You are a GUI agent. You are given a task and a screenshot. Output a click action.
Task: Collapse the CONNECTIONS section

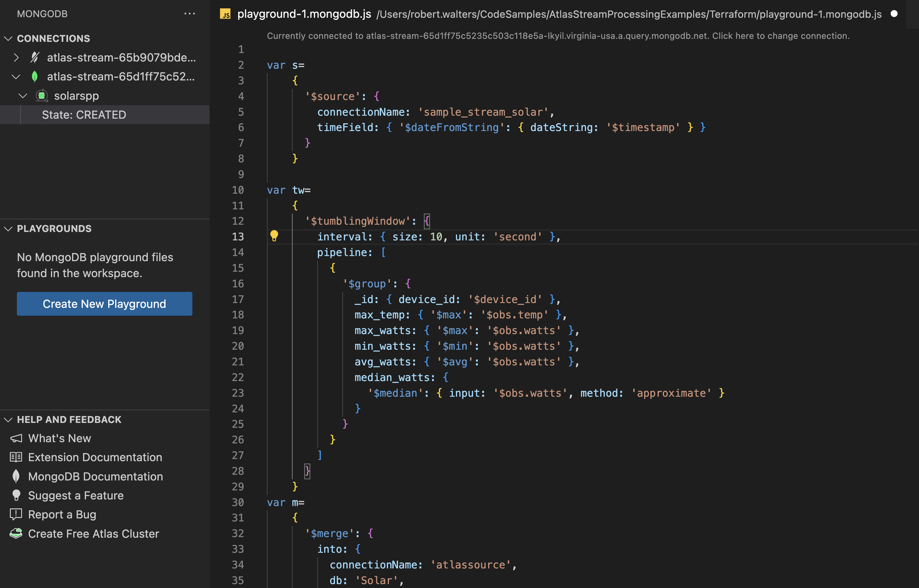8,38
